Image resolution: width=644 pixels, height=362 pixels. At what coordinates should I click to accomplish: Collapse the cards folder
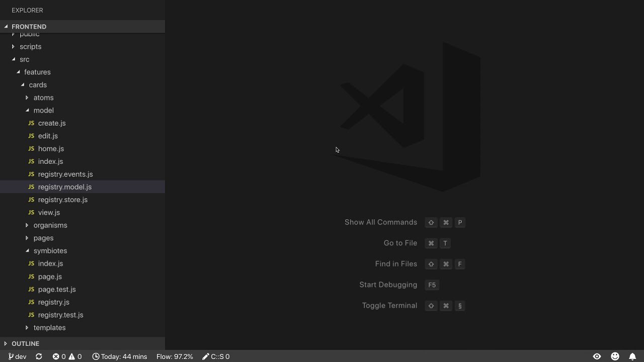83,85
